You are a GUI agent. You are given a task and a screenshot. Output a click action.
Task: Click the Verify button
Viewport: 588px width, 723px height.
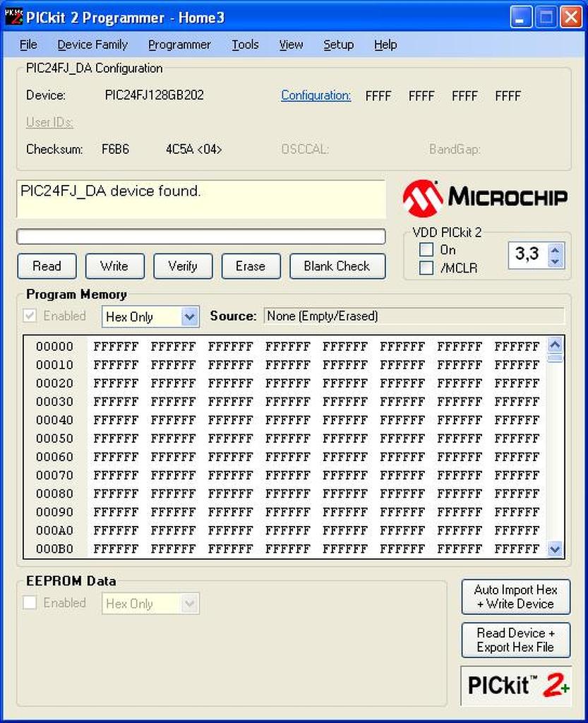183,266
